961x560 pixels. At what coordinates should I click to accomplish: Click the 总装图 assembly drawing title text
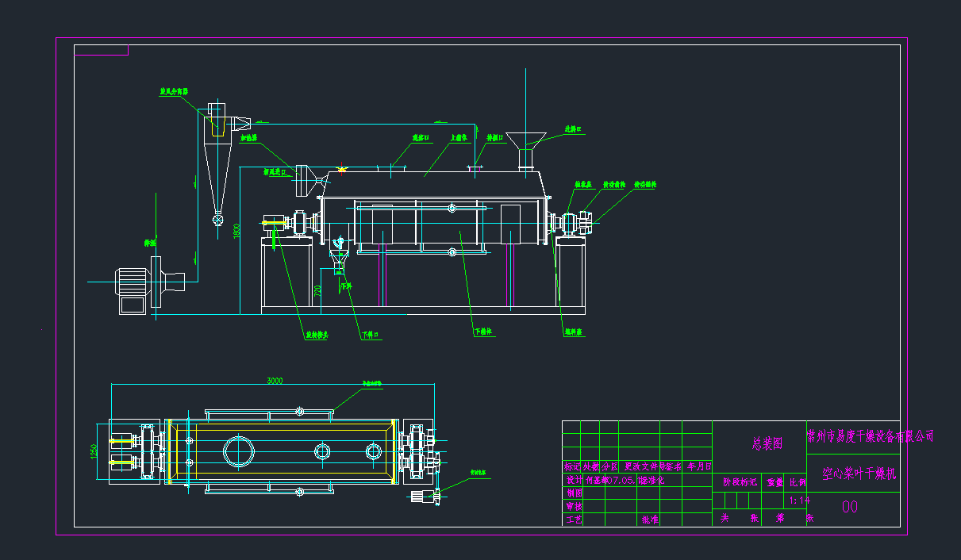(768, 443)
